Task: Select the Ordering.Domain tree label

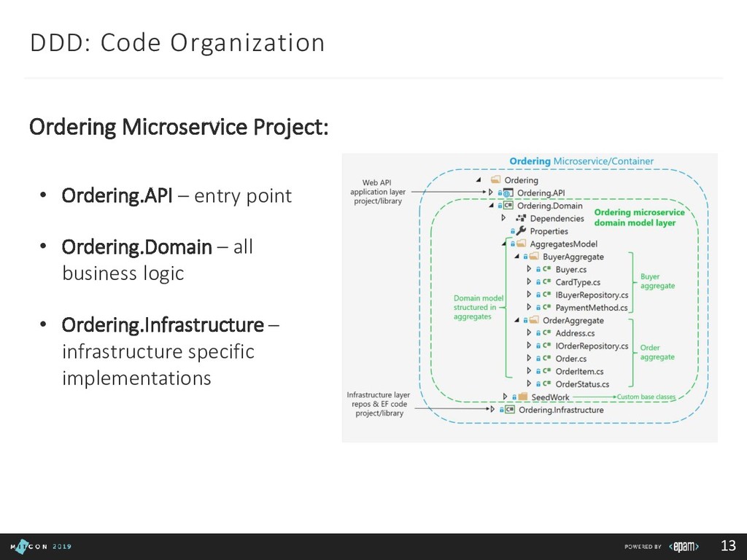Action: coord(550,206)
